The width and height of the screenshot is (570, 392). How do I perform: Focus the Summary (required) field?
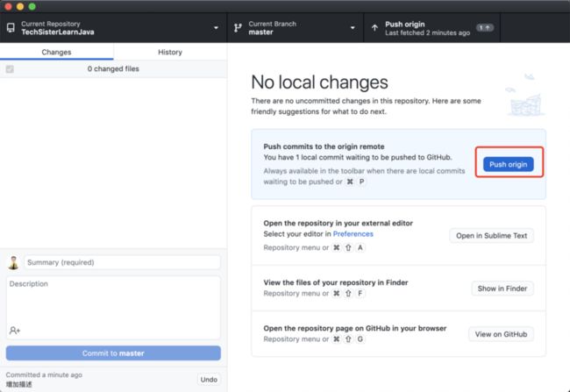[x=122, y=262]
